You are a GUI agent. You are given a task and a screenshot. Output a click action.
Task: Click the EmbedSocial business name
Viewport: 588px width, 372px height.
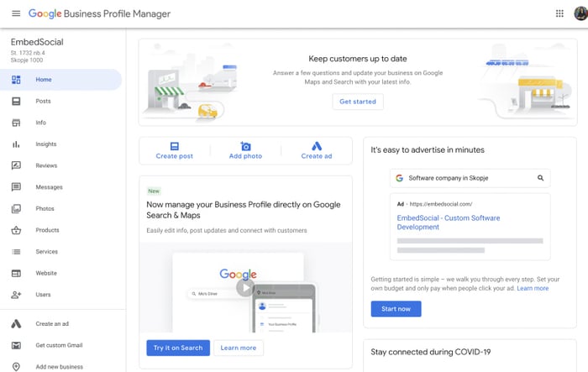37,42
